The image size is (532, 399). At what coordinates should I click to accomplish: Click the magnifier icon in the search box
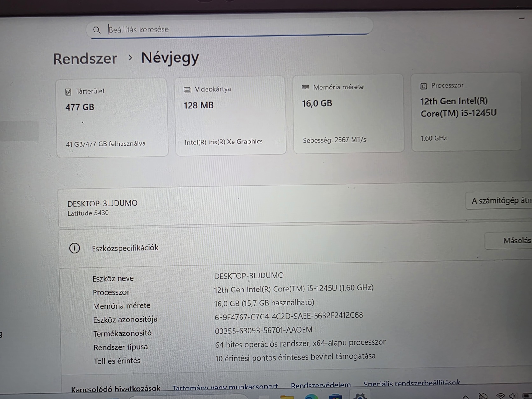pyautogui.click(x=97, y=30)
